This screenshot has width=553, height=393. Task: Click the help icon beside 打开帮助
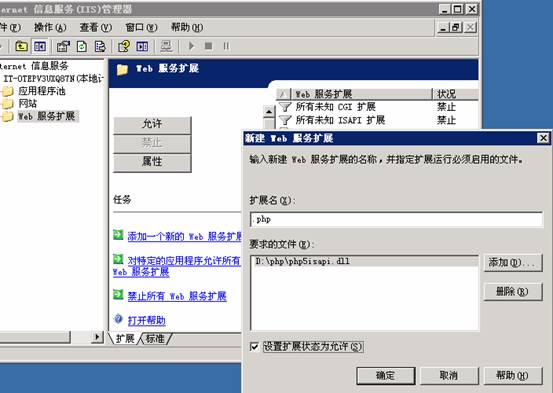(118, 319)
